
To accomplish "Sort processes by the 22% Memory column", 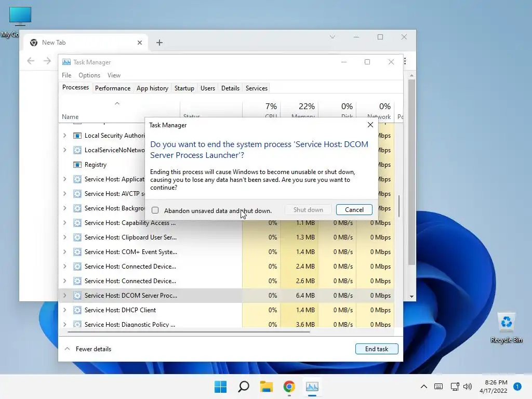I will tap(300, 109).
